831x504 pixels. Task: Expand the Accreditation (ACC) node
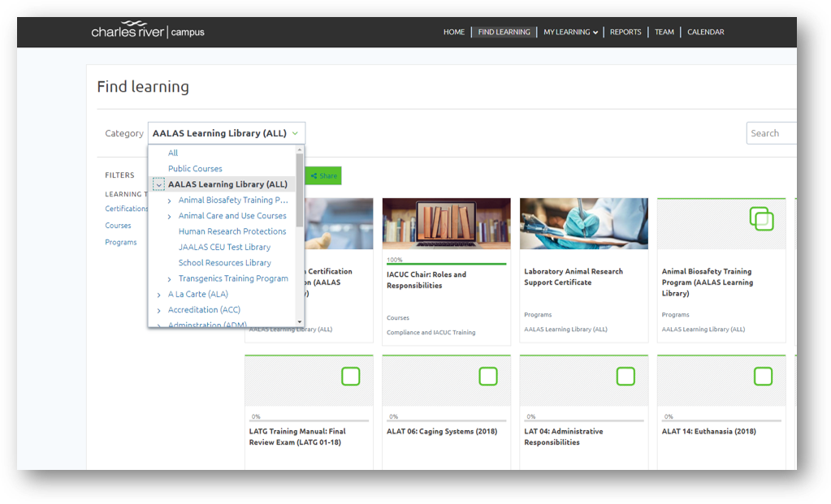coord(158,310)
